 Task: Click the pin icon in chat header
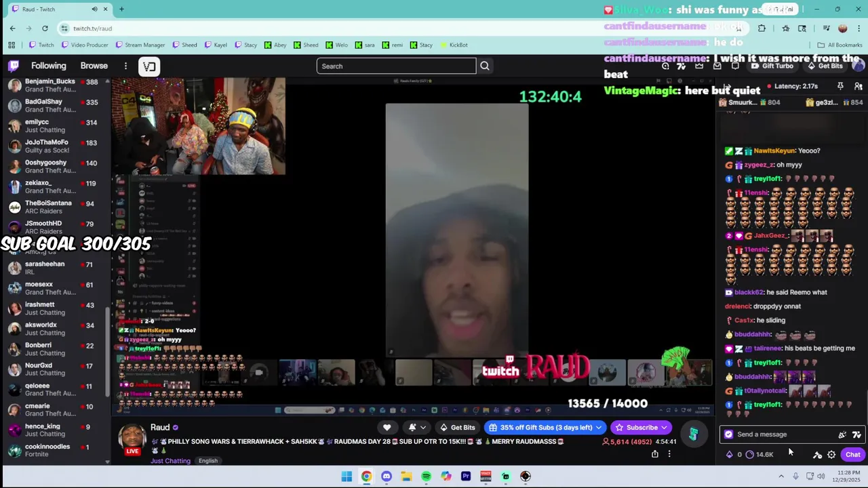[x=840, y=86]
